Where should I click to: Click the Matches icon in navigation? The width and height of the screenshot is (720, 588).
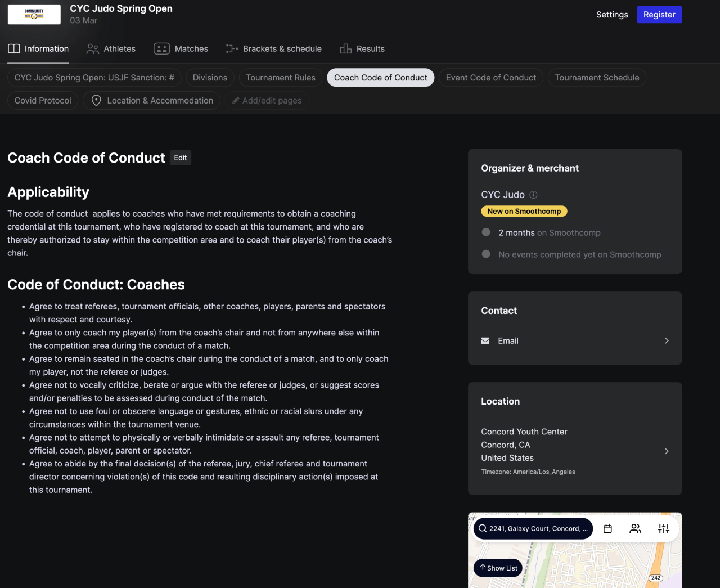(x=162, y=49)
